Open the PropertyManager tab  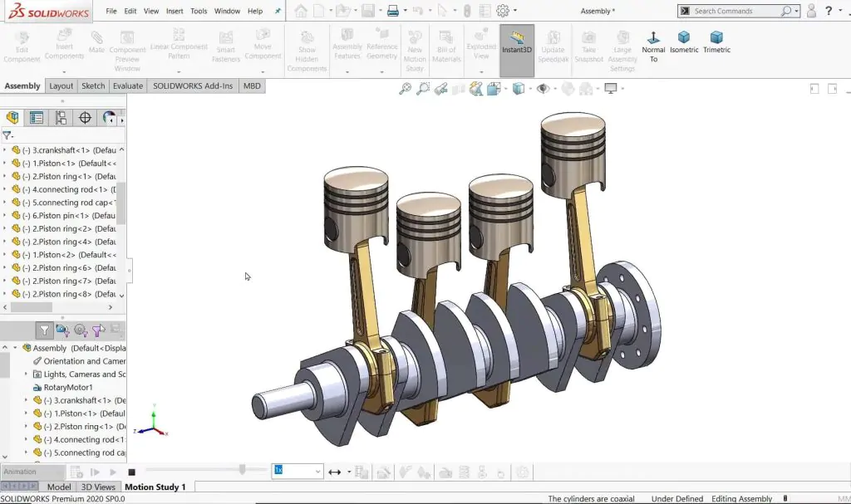[x=37, y=118]
